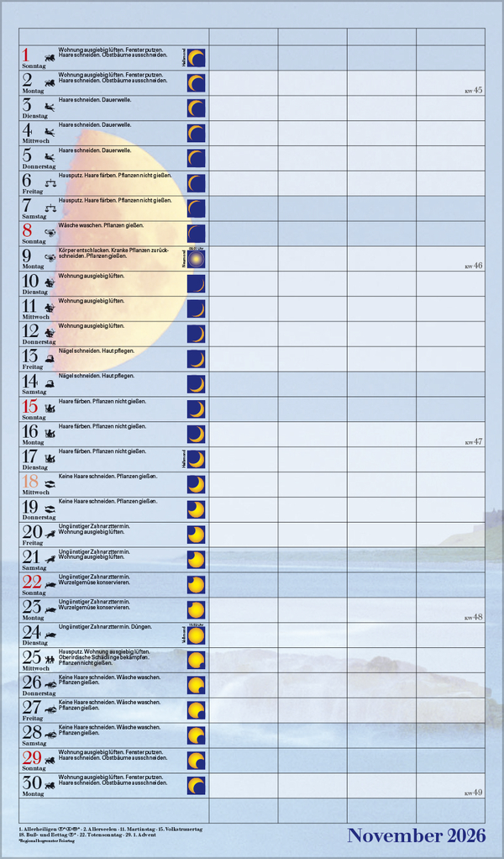Click the November 2026 title

416,835
